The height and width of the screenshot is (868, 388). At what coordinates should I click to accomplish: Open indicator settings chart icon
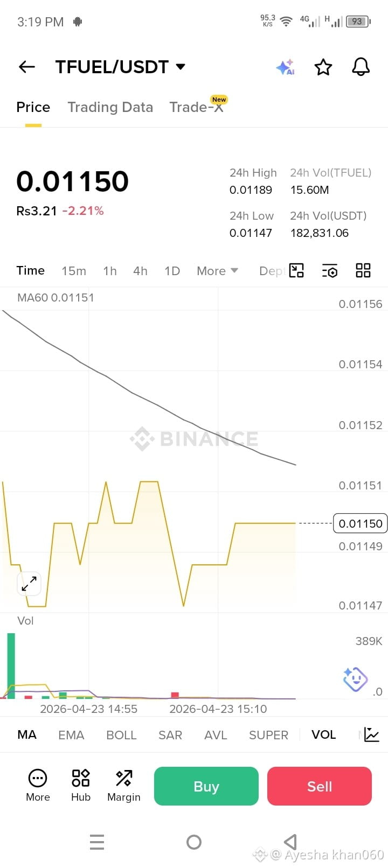[x=372, y=734]
